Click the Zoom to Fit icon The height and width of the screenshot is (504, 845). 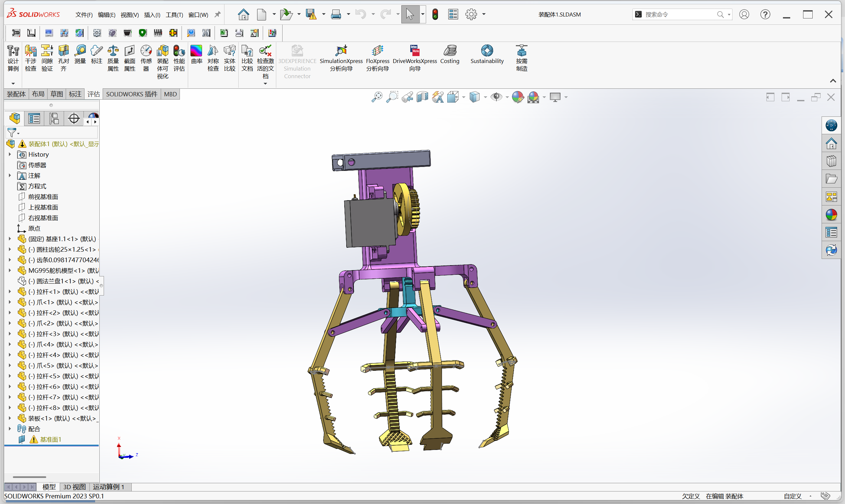click(377, 97)
